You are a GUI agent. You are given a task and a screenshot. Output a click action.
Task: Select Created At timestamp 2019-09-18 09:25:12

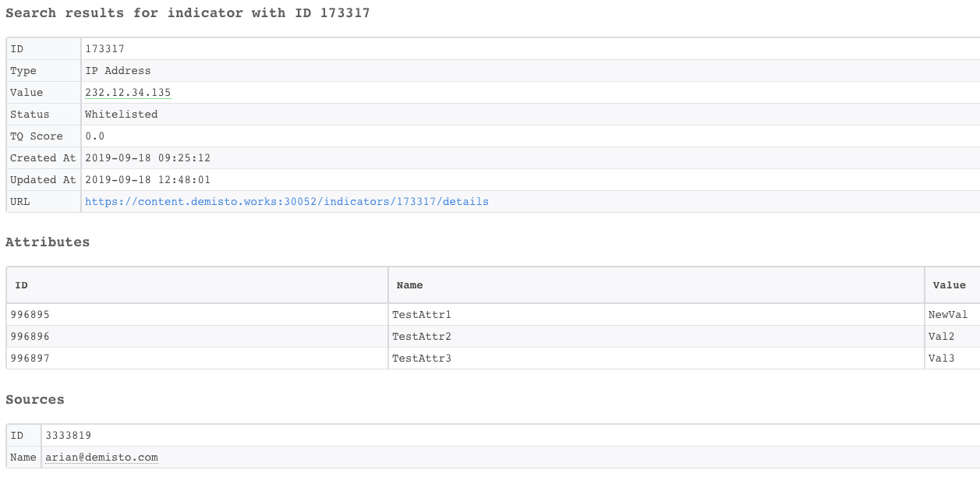pyautogui.click(x=147, y=157)
